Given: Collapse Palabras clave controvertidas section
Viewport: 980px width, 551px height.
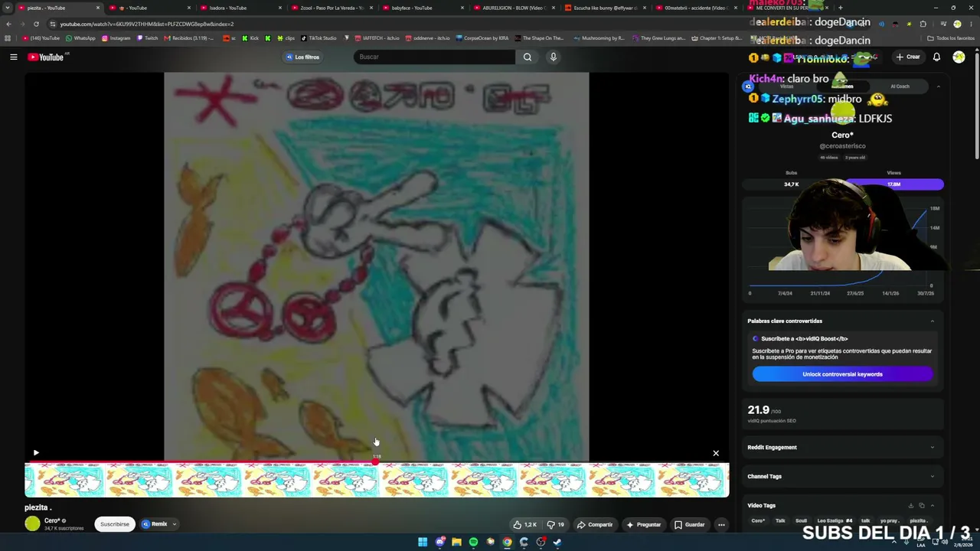Looking at the screenshot, I should click(x=932, y=321).
